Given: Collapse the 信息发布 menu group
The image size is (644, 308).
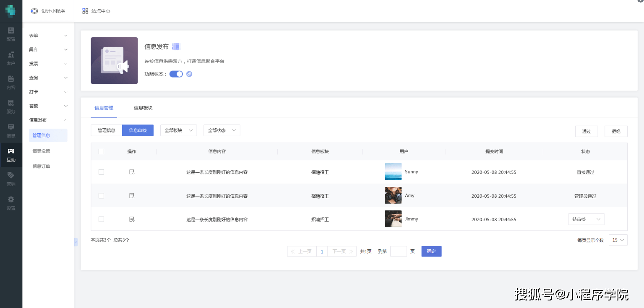Looking at the screenshot, I should (48, 120).
